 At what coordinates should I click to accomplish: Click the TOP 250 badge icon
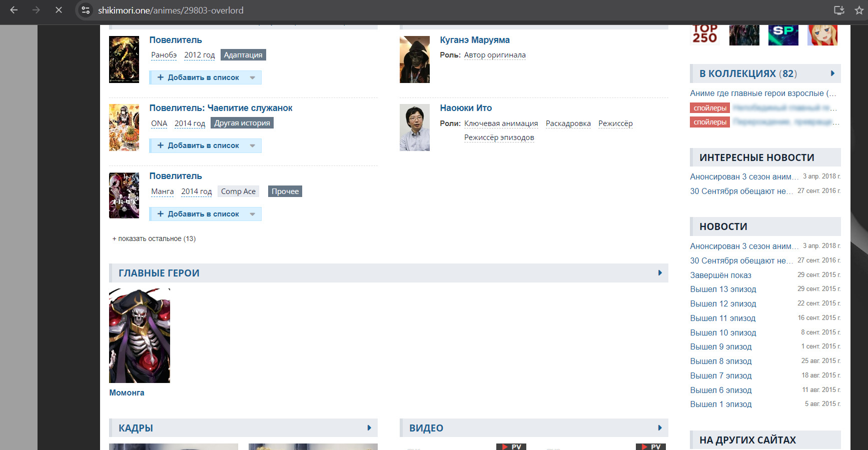[704, 34]
